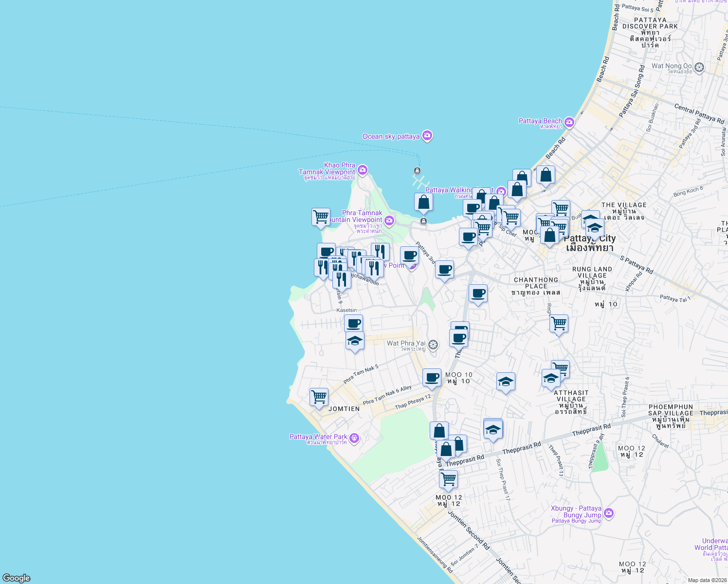Click the graduation cap marker at ATTHASIT VILLAGE
Viewport: 728px width, 584px height.
[x=551, y=378]
